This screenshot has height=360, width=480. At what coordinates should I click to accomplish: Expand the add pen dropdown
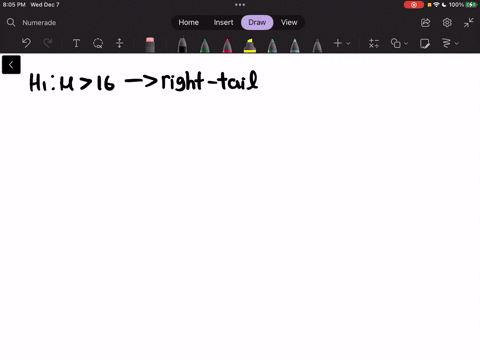pyautogui.click(x=348, y=43)
